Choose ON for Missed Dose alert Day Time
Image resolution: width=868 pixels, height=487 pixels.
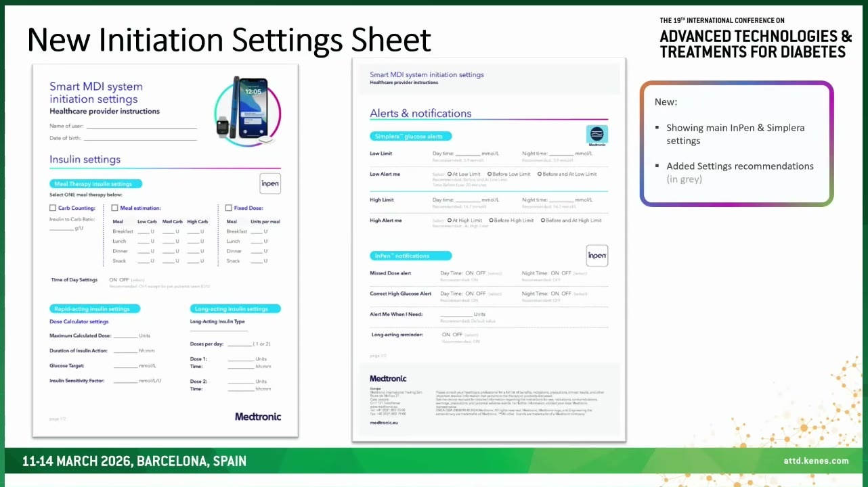469,273
